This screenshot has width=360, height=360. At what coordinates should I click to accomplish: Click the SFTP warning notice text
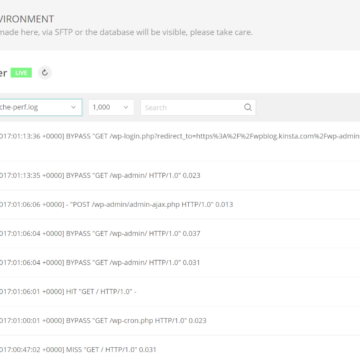tap(126, 32)
